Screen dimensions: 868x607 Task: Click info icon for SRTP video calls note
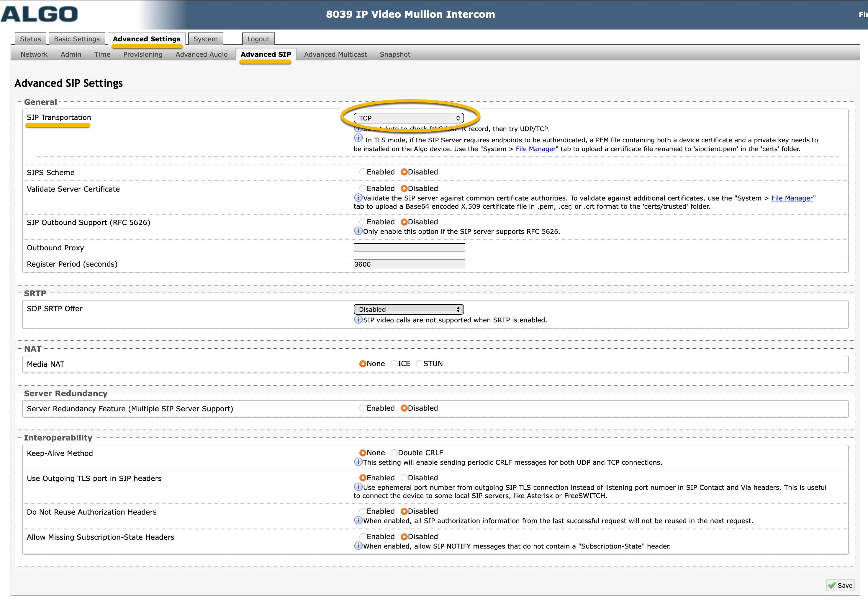pyautogui.click(x=358, y=319)
